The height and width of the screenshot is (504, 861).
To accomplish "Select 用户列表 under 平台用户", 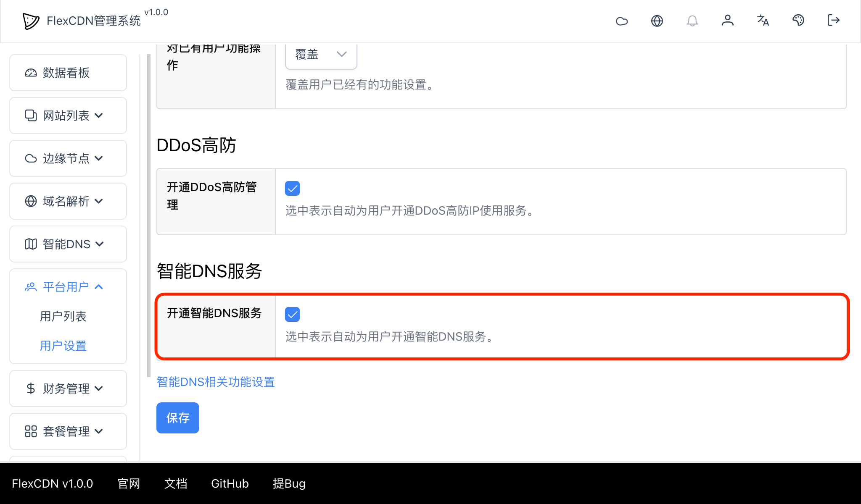I will 63,316.
